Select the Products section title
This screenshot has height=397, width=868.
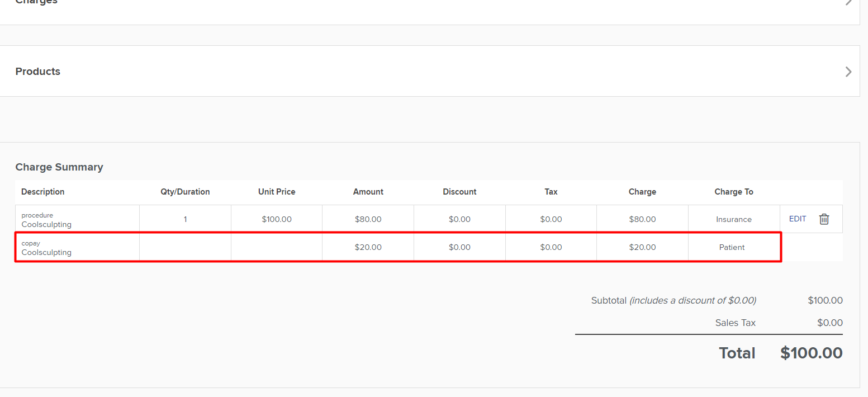tap(38, 72)
